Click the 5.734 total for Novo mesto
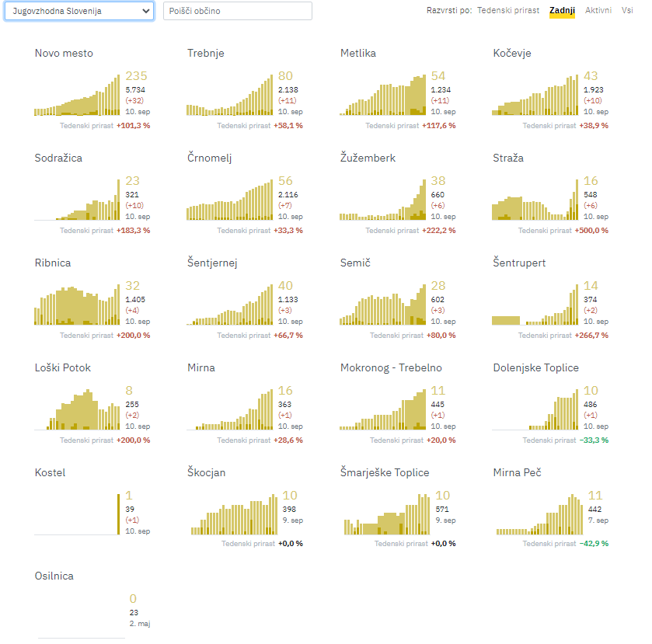The width and height of the screenshot is (652, 644). click(x=135, y=90)
